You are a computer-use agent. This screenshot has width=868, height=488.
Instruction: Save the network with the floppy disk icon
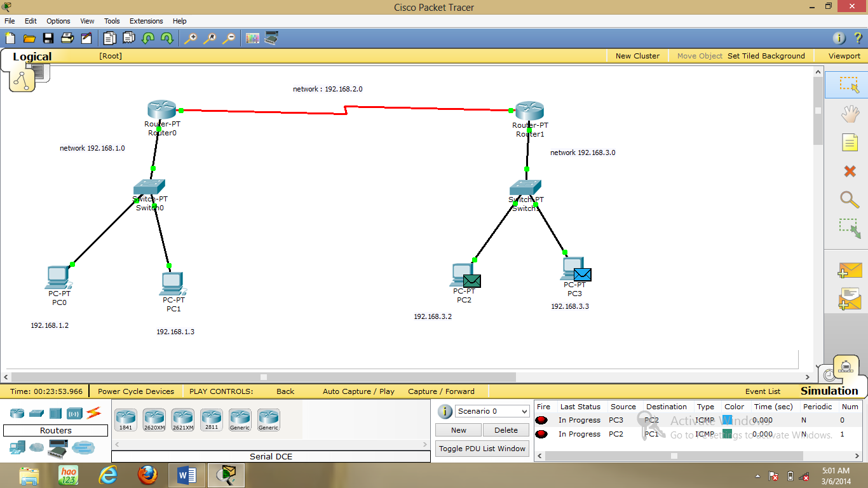coord(48,38)
